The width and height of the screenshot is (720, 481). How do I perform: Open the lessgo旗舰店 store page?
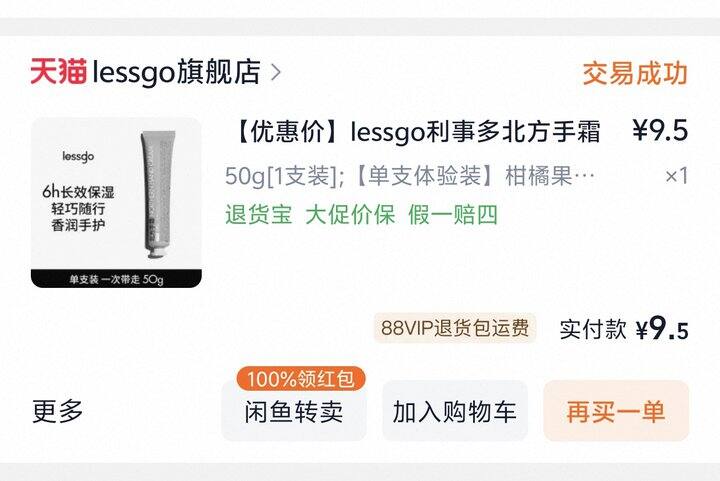pos(176,72)
